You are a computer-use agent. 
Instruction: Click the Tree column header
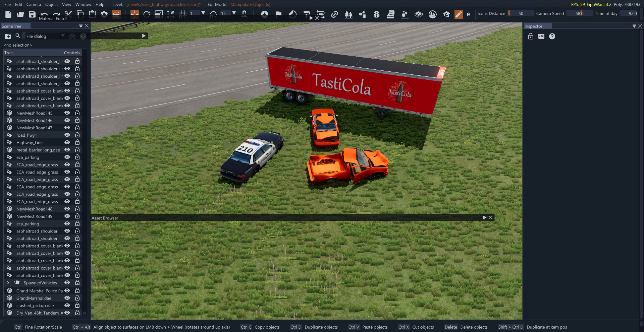[x=8, y=53]
